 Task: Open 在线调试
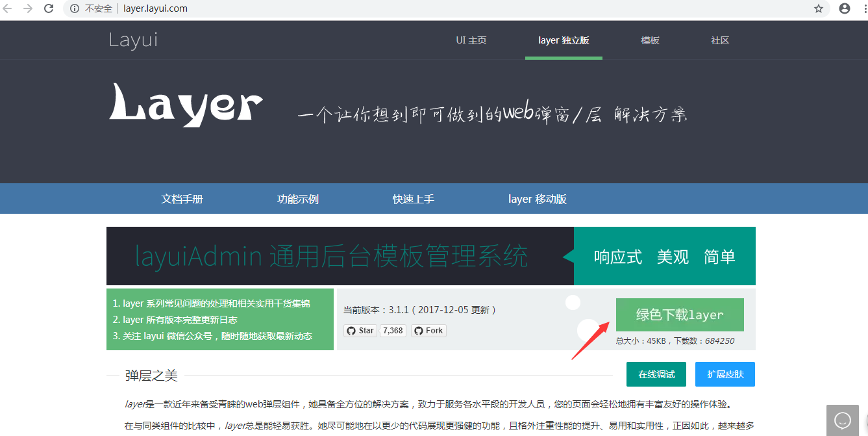tap(656, 374)
